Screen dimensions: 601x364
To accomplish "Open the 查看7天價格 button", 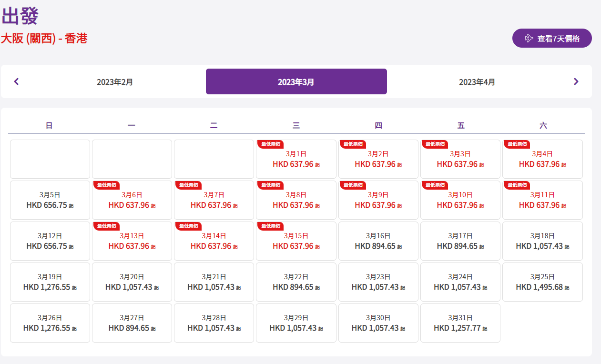I will (552, 39).
